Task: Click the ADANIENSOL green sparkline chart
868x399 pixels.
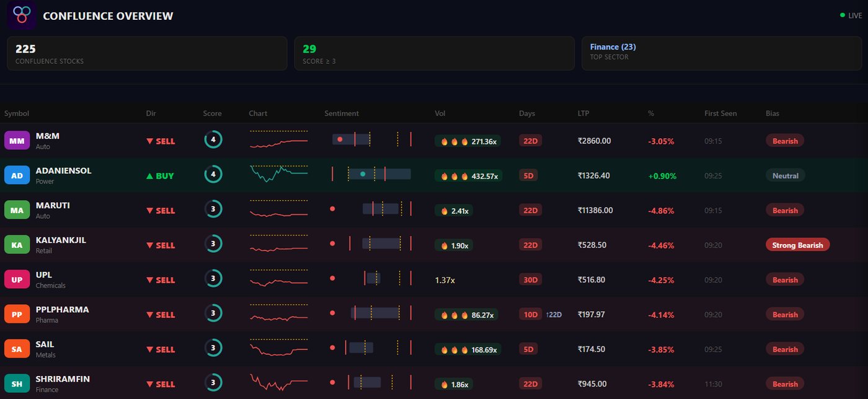Action: coord(279,173)
